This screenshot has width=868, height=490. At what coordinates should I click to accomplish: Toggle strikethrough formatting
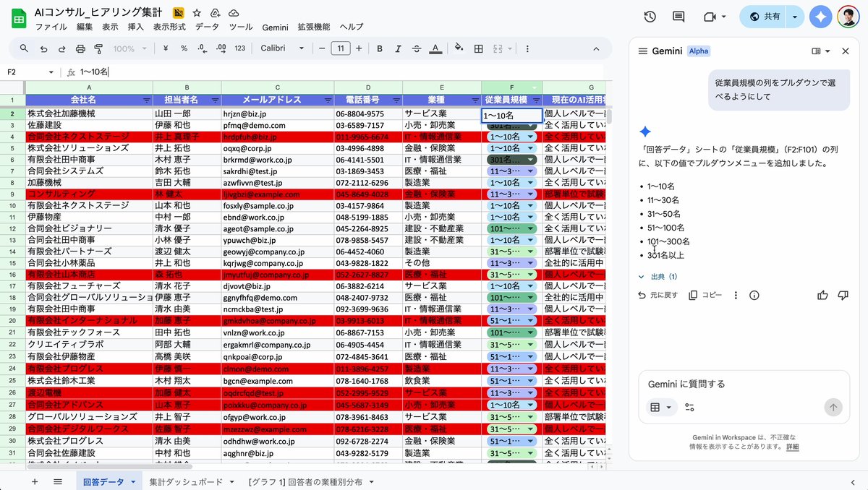tap(416, 48)
